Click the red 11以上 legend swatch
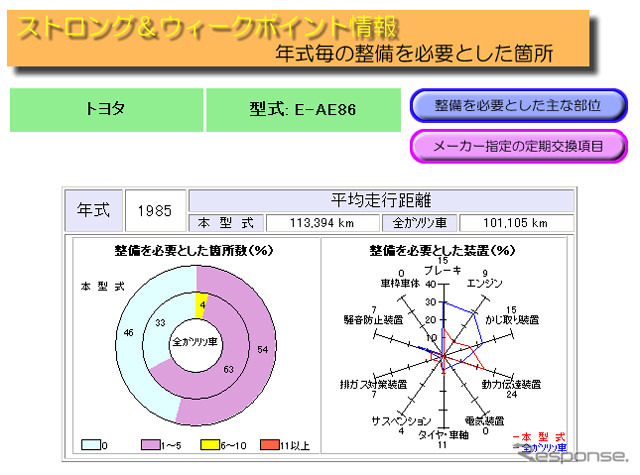The height and width of the screenshot is (475, 640). tap(269, 444)
